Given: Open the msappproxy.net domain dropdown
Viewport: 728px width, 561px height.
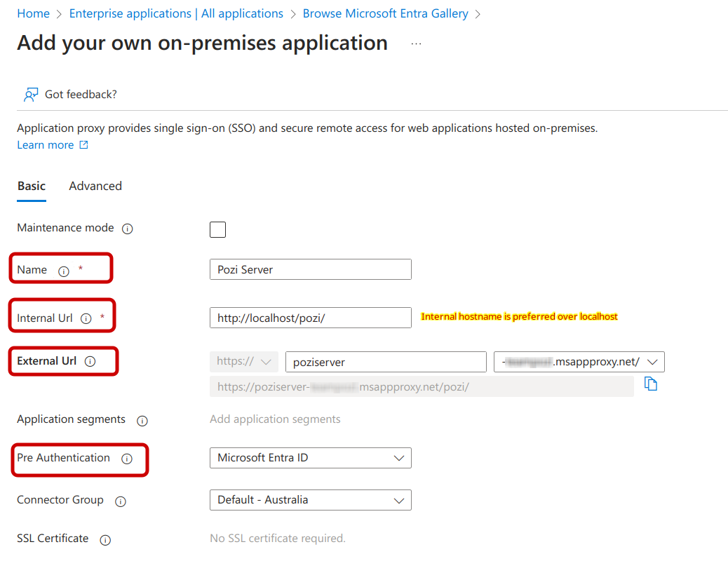Looking at the screenshot, I should pyautogui.click(x=579, y=362).
